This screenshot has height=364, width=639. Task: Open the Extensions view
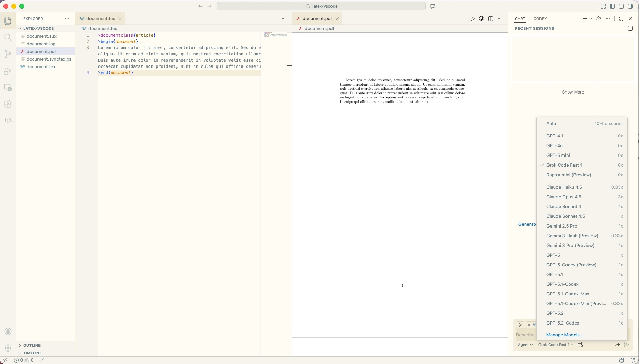pyautogui.click(x=8, y=104)
